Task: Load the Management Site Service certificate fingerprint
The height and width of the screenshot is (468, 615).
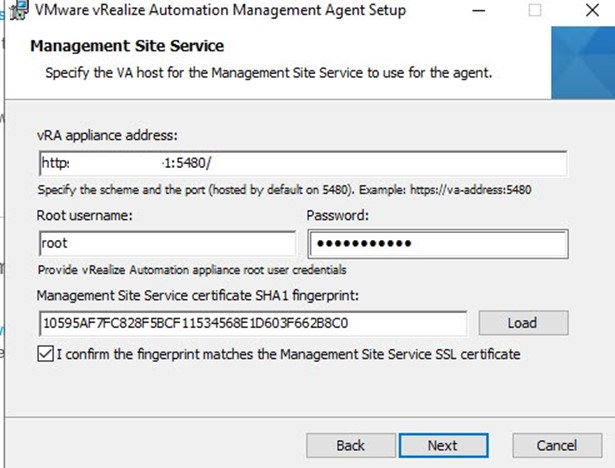Action: click(x=523, y=323)
